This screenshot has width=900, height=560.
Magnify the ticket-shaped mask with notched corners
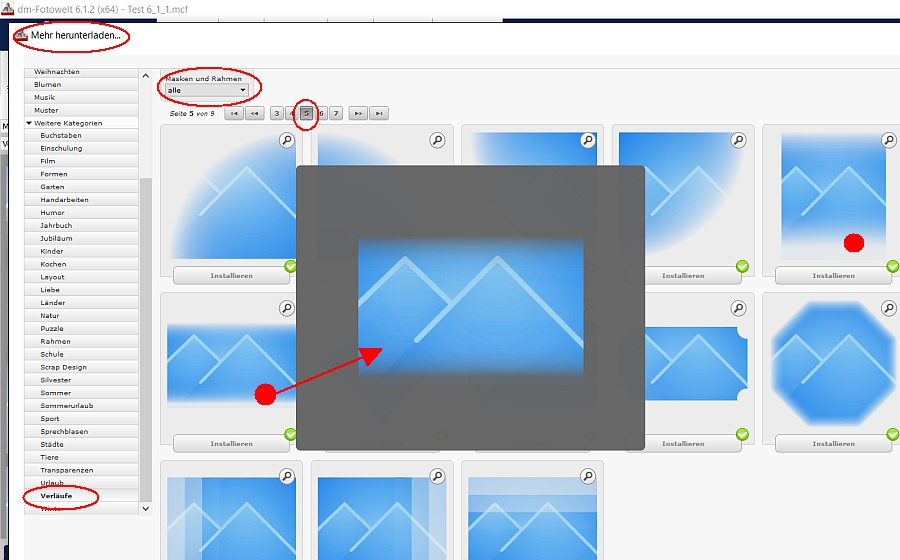click(x=738, y=308)
